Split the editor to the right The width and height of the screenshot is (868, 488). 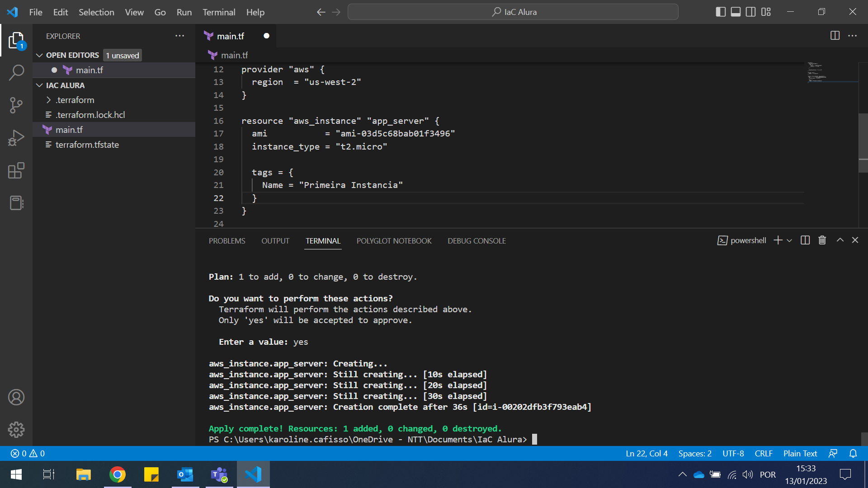[x=835, y=36]
